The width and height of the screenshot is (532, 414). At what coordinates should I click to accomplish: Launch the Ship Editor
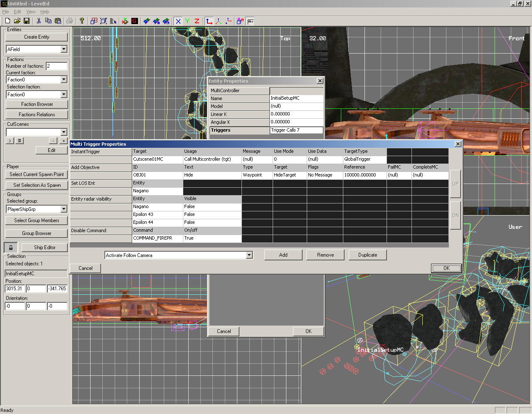(44, 247)
